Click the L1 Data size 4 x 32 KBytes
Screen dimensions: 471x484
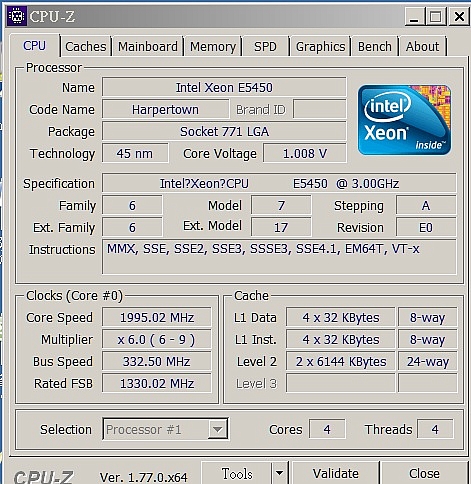click(x=341, y=317)
